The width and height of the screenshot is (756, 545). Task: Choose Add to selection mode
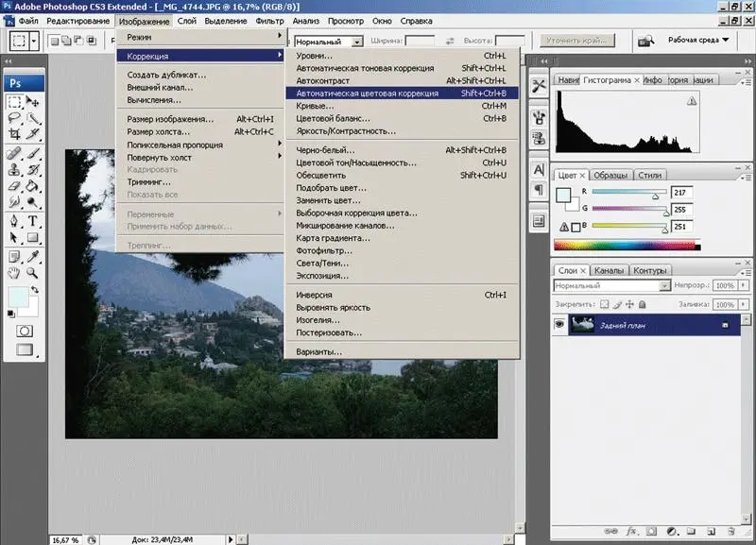pyautogui.click(x=66, y=41)
